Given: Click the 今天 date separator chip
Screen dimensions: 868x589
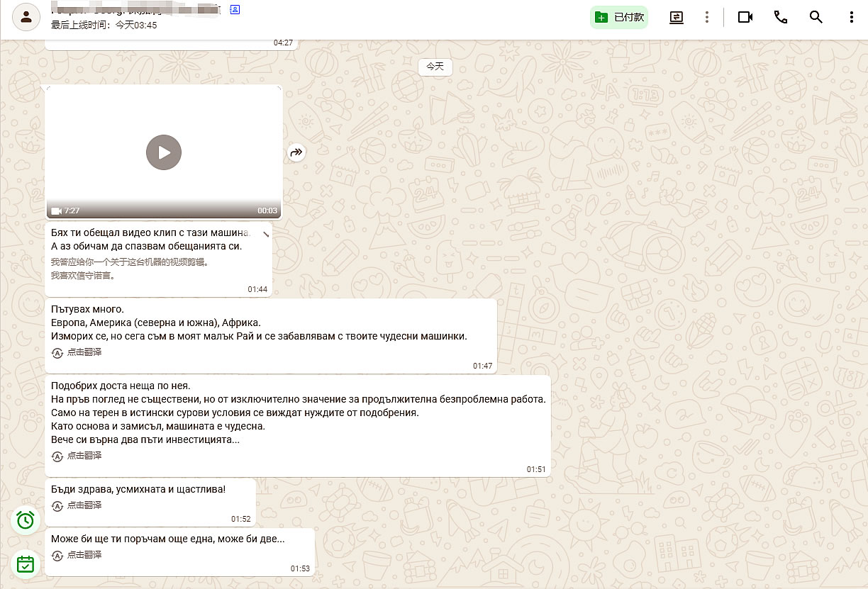Looking at the screenshot, I should [435, 67].
